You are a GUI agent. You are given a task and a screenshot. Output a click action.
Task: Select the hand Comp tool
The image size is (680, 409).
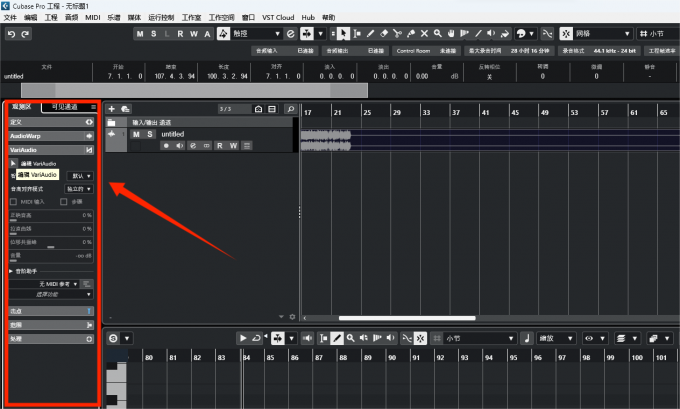(x=451, y=33)
